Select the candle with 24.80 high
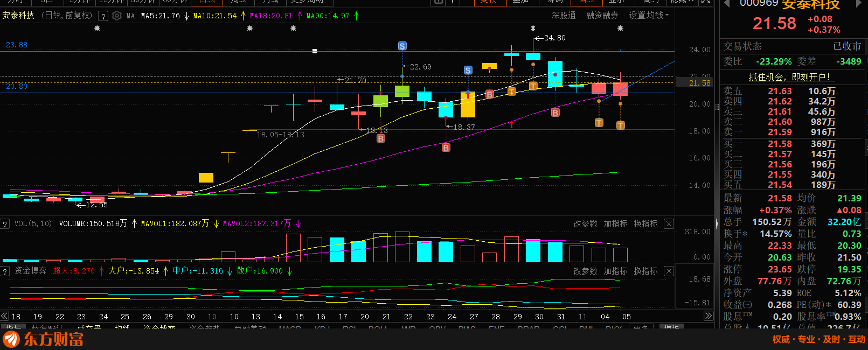 [x=533, y=56]
